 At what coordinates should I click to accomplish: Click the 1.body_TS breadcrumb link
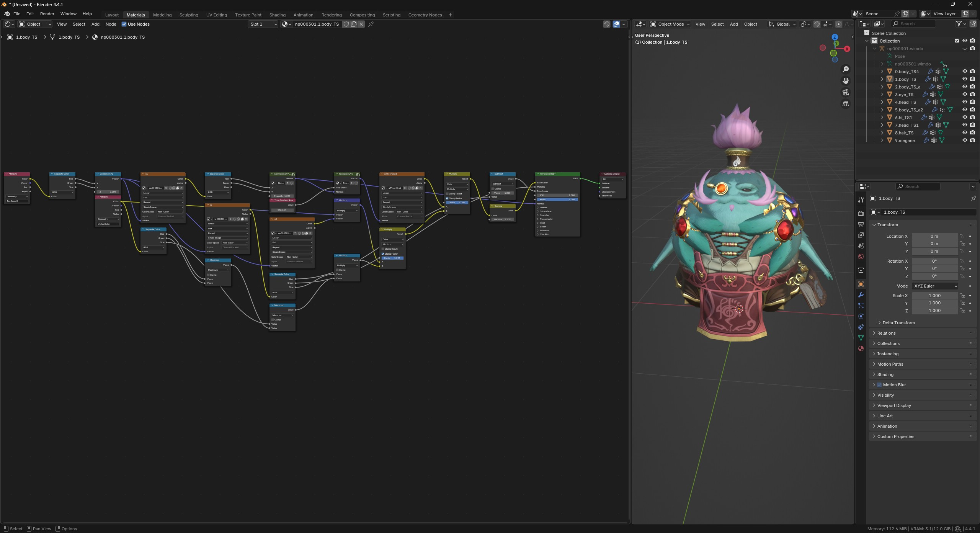(26, 37)
